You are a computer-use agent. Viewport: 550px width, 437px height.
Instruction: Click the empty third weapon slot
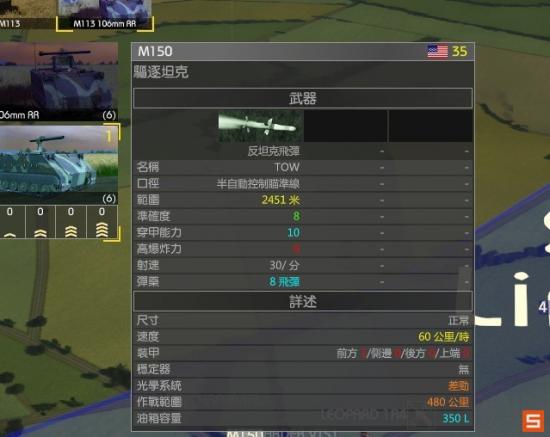pos(430,126)
